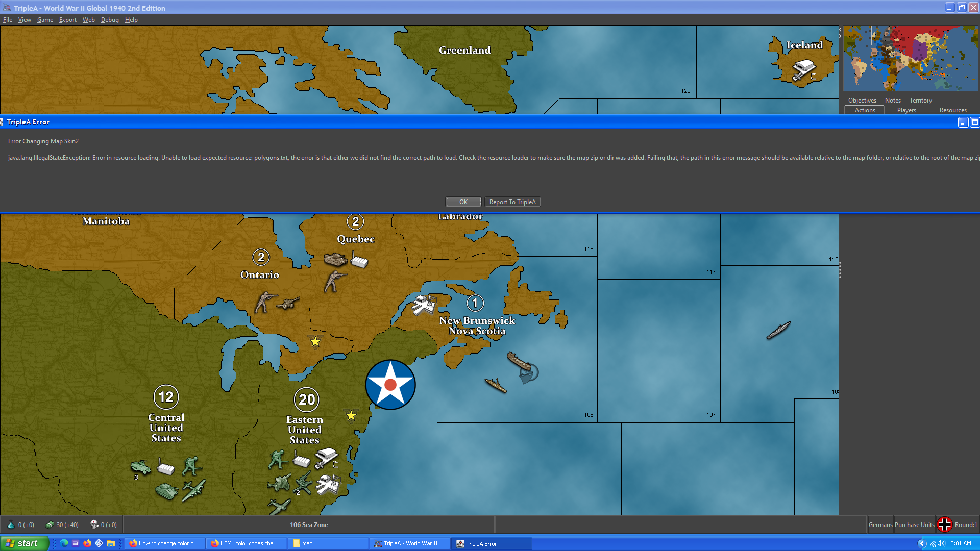Open the Help menu
Screen dimensions: 980x551
[131, 20]
